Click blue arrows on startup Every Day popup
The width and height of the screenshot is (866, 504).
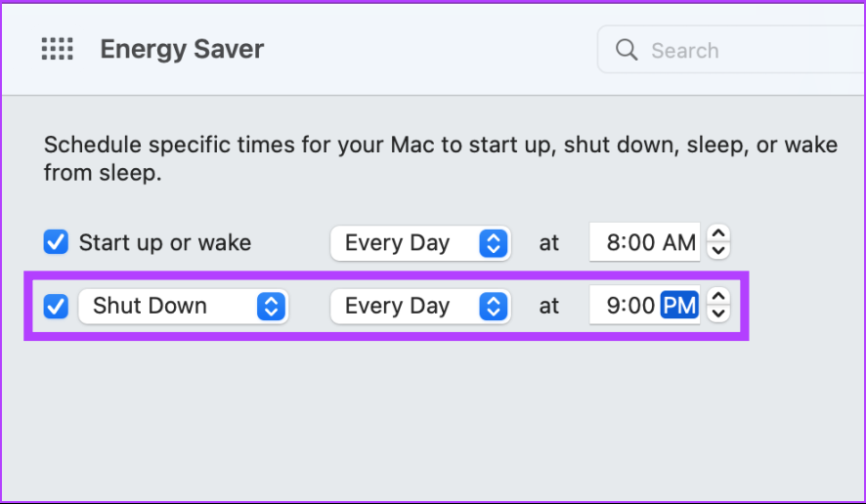point(494,243)
